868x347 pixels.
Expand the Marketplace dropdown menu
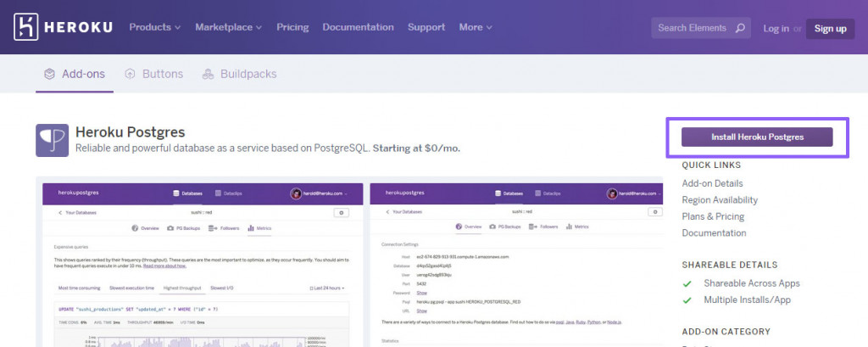click(229, 27)
